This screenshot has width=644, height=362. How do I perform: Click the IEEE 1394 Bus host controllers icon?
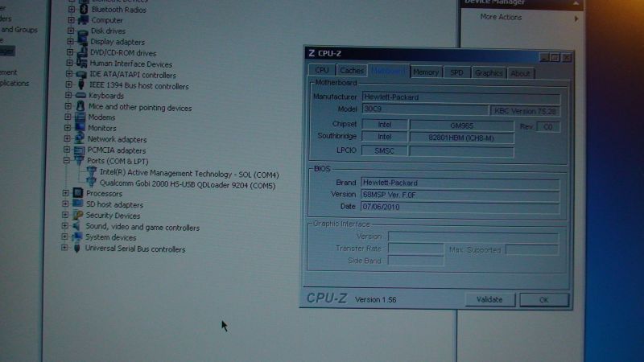tap(81, 85)
